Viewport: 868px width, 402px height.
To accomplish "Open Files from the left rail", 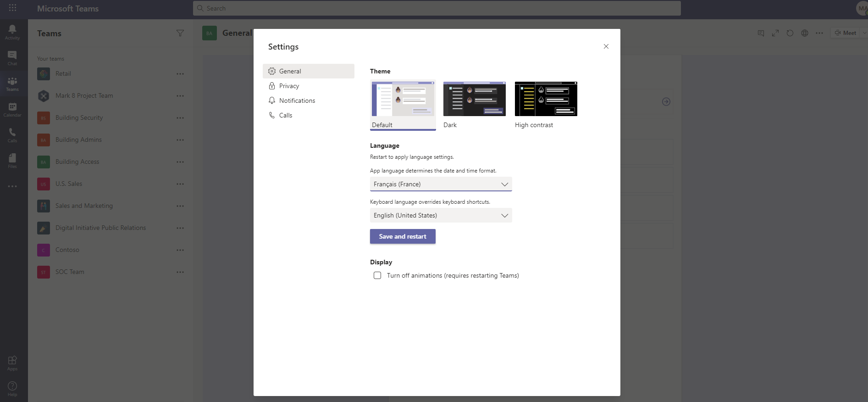I will tap(12, 161).
